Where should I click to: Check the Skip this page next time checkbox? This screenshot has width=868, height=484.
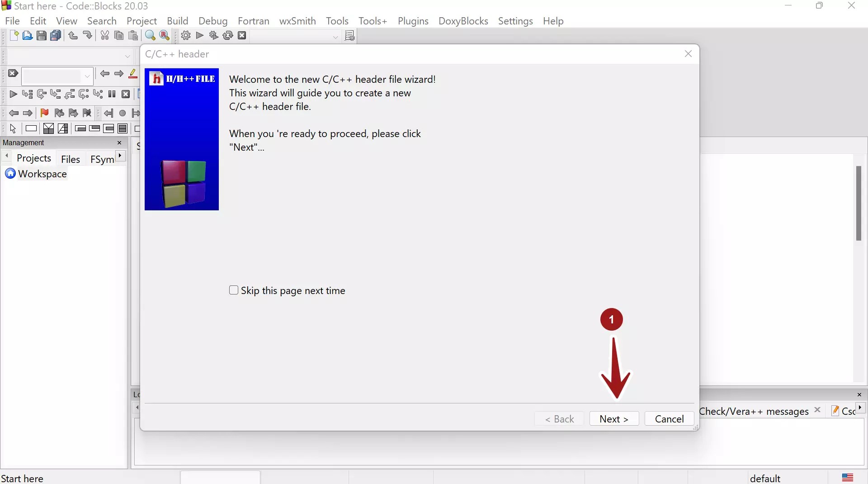(234, 290)
